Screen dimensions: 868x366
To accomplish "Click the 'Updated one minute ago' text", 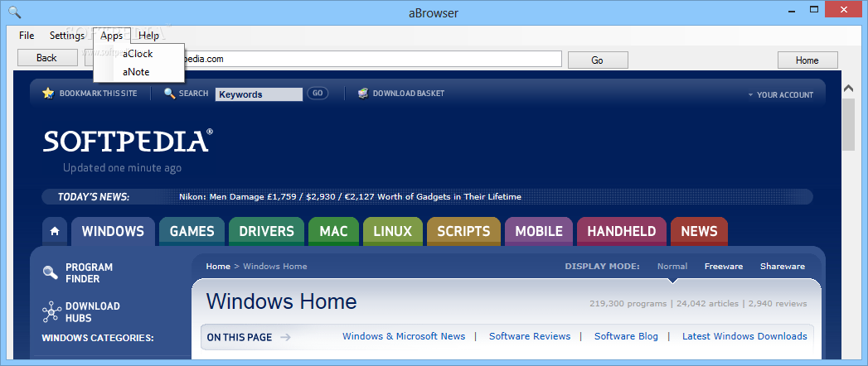I will (122, 168).
